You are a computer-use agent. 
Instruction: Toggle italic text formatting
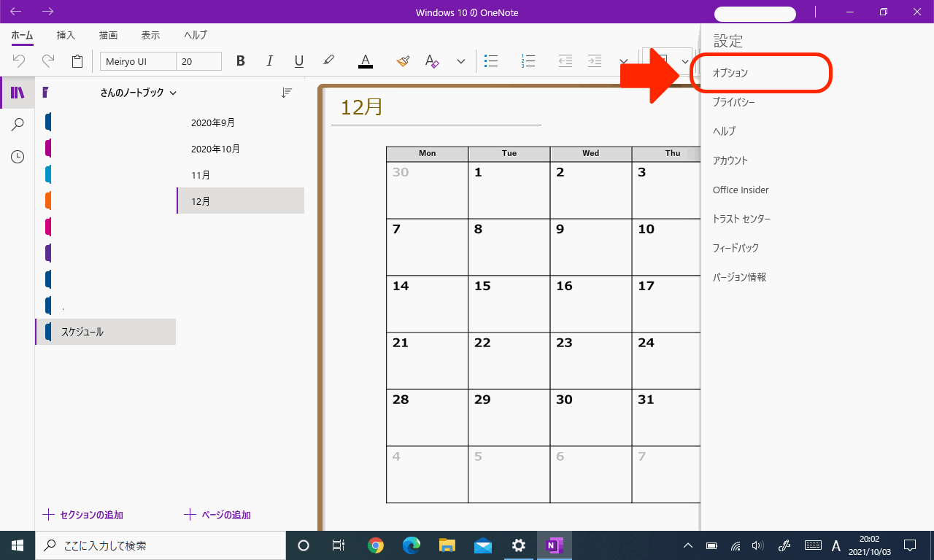(x=269, y=61)
